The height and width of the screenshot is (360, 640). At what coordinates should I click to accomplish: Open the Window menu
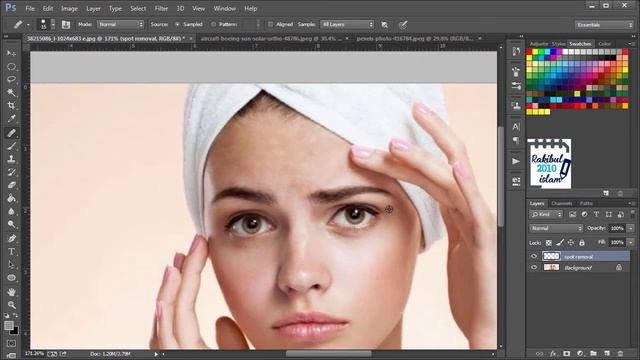224,8
